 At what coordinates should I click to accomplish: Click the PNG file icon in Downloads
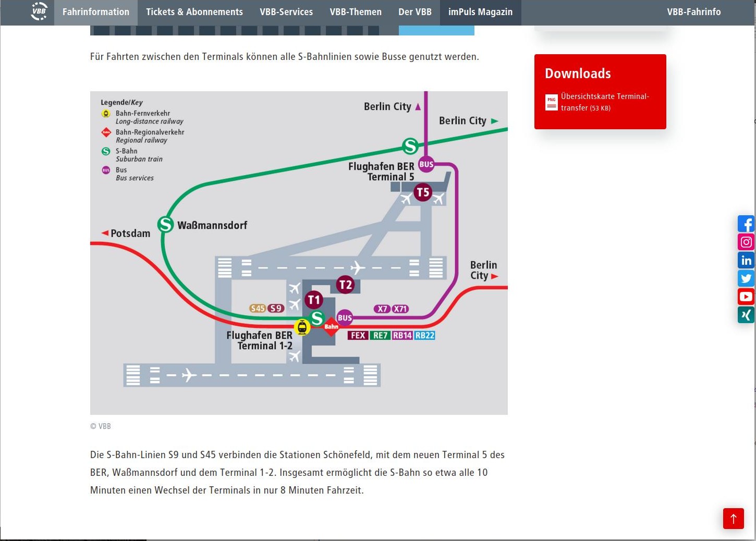click(551, 102)
